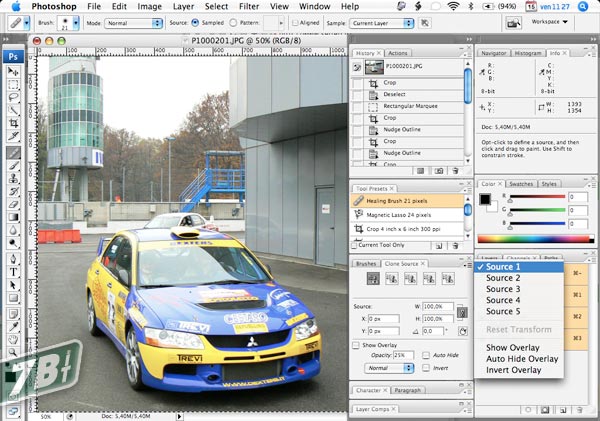Create new snapshot in History panel
Screen dimensions: 600x421
[440, 169]
